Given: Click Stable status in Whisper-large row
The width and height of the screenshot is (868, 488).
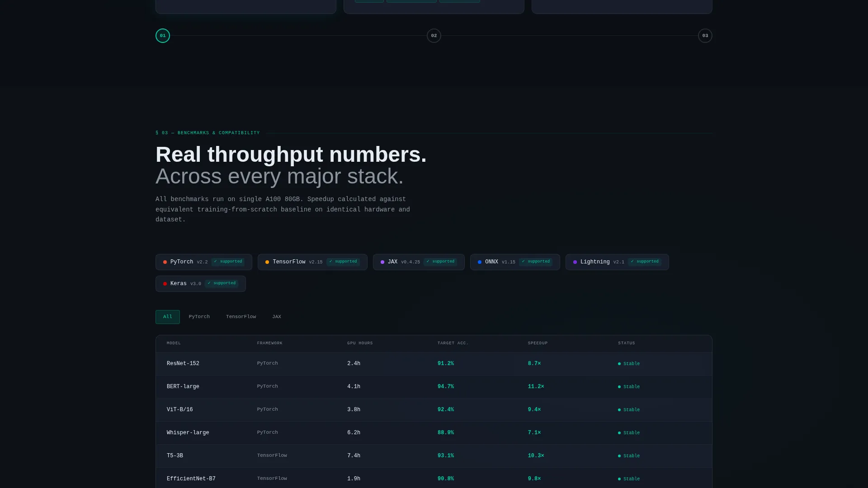Looking at the screenshot, I should click(x=629, y=433).
